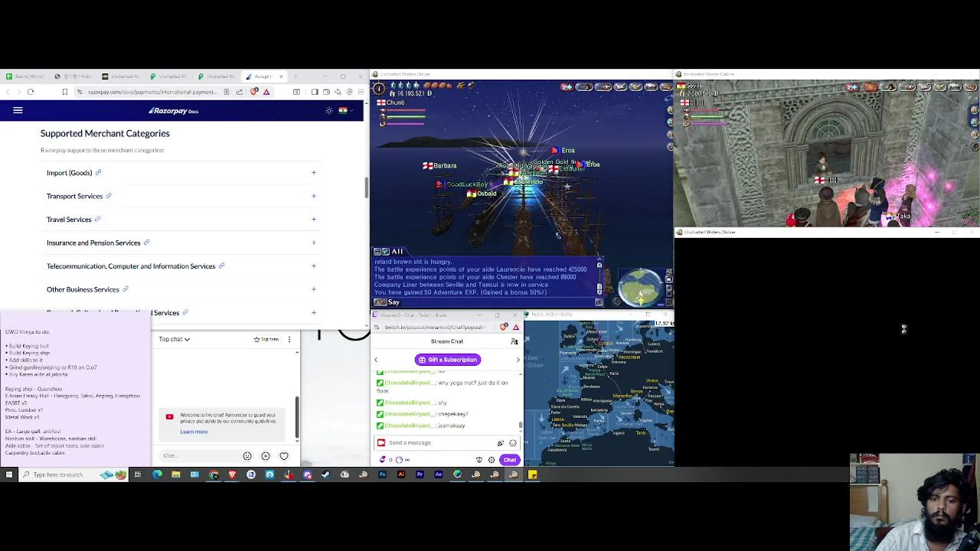Expand Telecommunication, Computer and Information Services
Viewport: 980px width, 551px height.
click(x=313, y=266)
